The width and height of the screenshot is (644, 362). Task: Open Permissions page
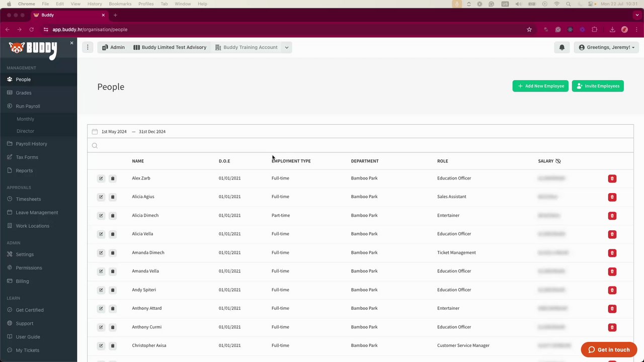pos(29,268)
